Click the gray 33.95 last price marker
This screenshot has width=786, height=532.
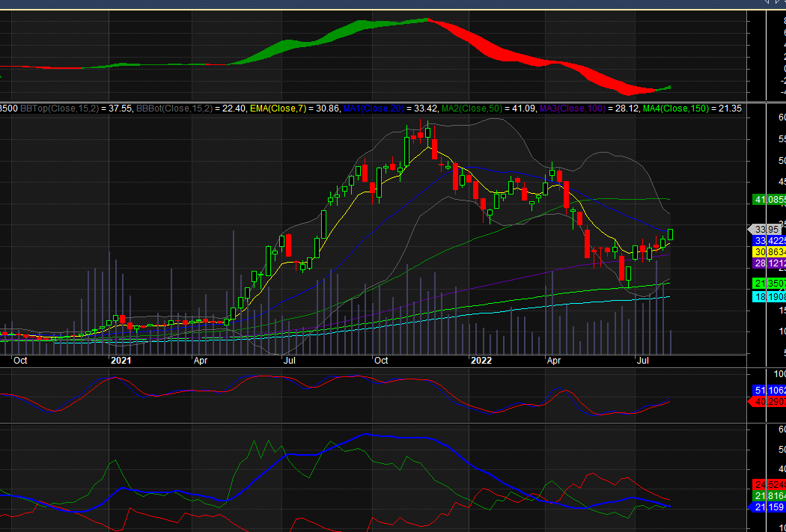coord(765,229)
